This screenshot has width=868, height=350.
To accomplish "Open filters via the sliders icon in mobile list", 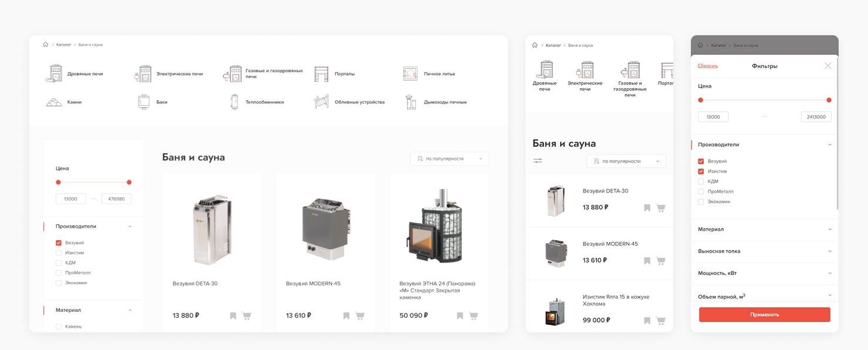I will 538,161.
